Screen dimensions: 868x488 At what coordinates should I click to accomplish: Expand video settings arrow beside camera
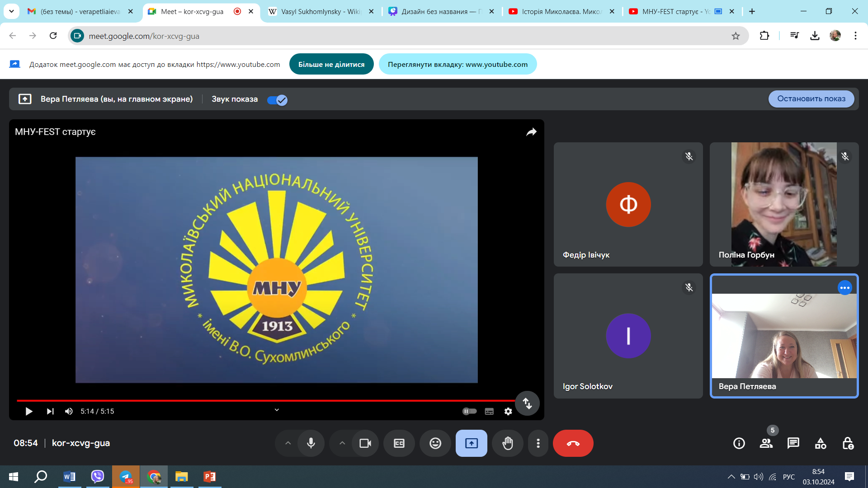point(342,443)
